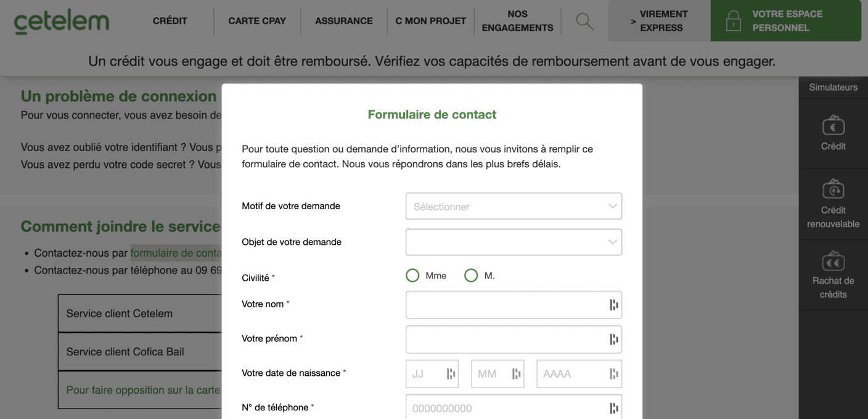This screenshot has width=868, height=419.
Task: Click the Formulaire de contact dialog title
Action: coord(432,114)
